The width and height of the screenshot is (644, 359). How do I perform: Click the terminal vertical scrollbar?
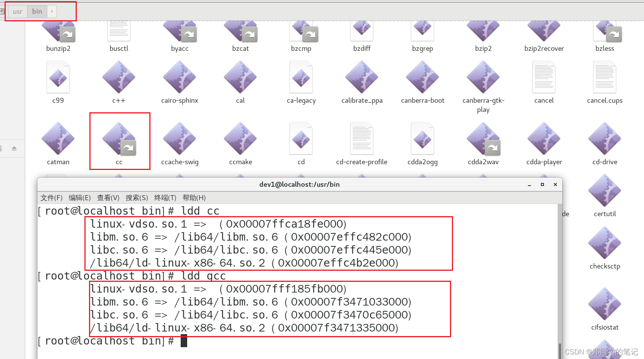click(x=560, y=281)
